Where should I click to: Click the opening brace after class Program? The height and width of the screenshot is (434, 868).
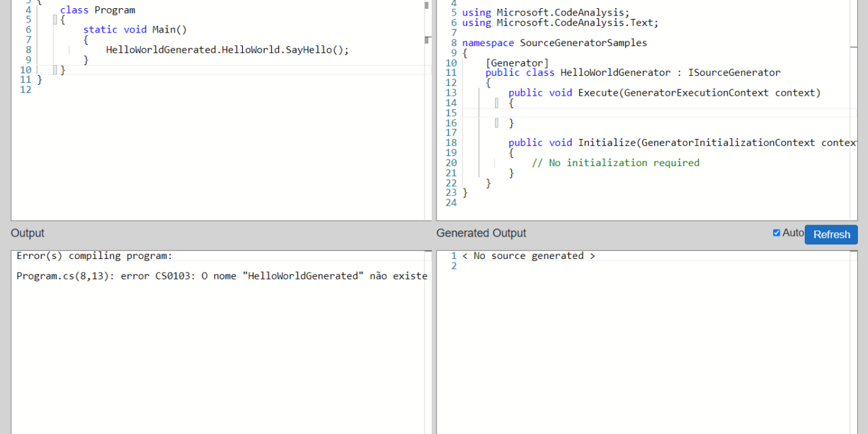pos(63,20)
